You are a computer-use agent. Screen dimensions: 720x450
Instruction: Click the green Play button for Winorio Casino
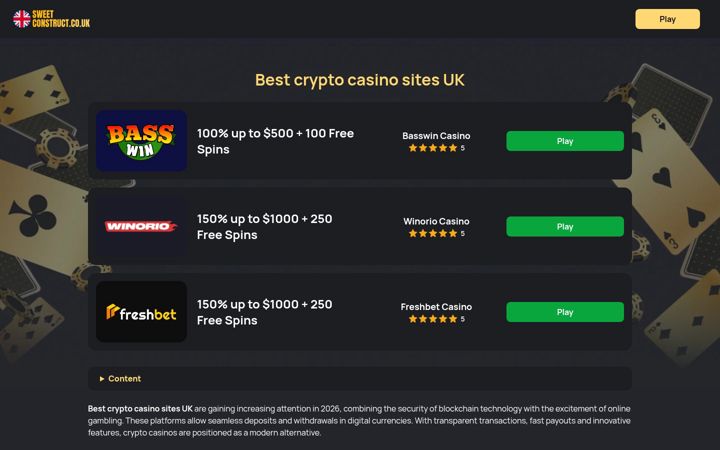click(565, 226)
